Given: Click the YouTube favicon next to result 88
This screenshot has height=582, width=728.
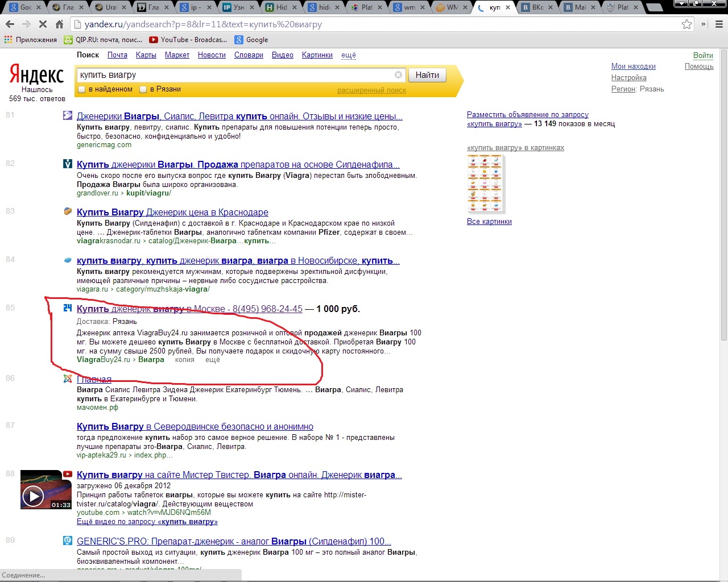Looking at the screenshot, I should (68, 474).
